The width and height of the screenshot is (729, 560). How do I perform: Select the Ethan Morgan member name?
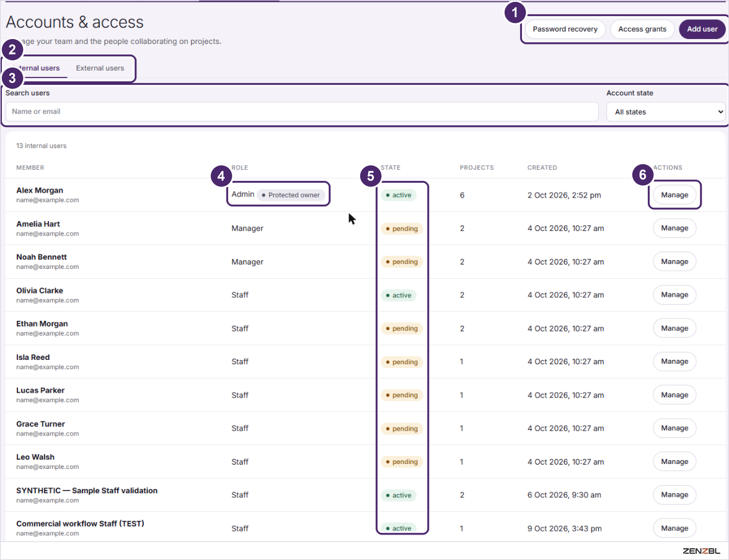point(42,324)
